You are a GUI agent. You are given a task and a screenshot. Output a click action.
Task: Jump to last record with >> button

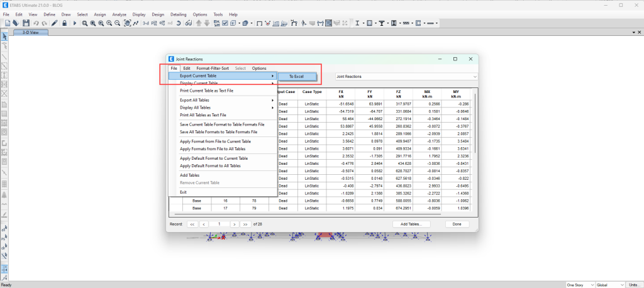coord(246,224)
